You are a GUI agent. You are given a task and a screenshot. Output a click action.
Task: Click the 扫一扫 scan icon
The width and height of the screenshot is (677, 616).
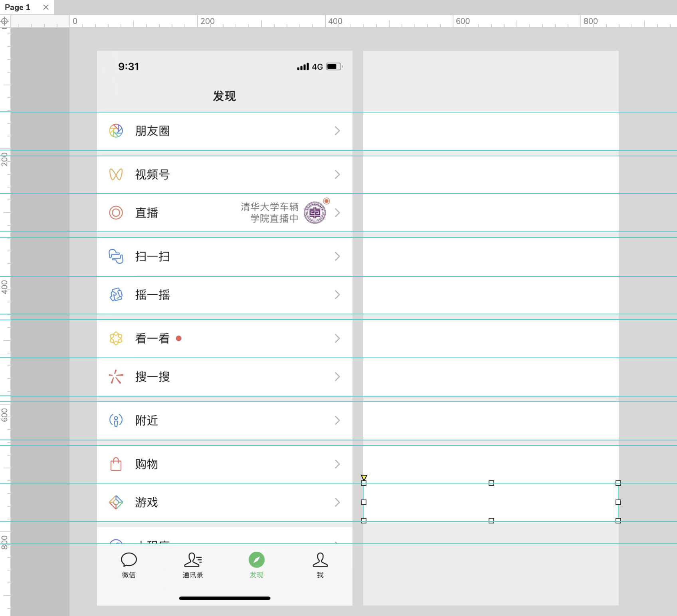tap(116, 256)
